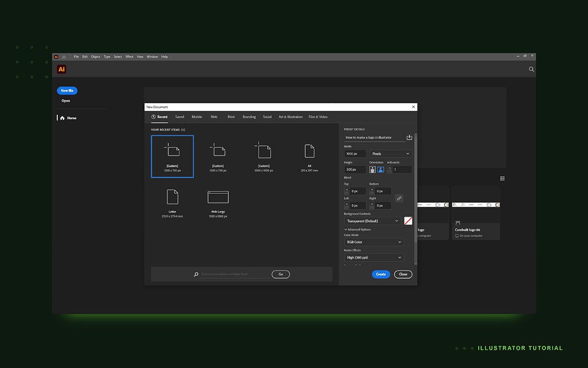Switch to the Mobile tab
This screenshot has width=588, height=368.
pyautogui.click(x=197, y=117)
